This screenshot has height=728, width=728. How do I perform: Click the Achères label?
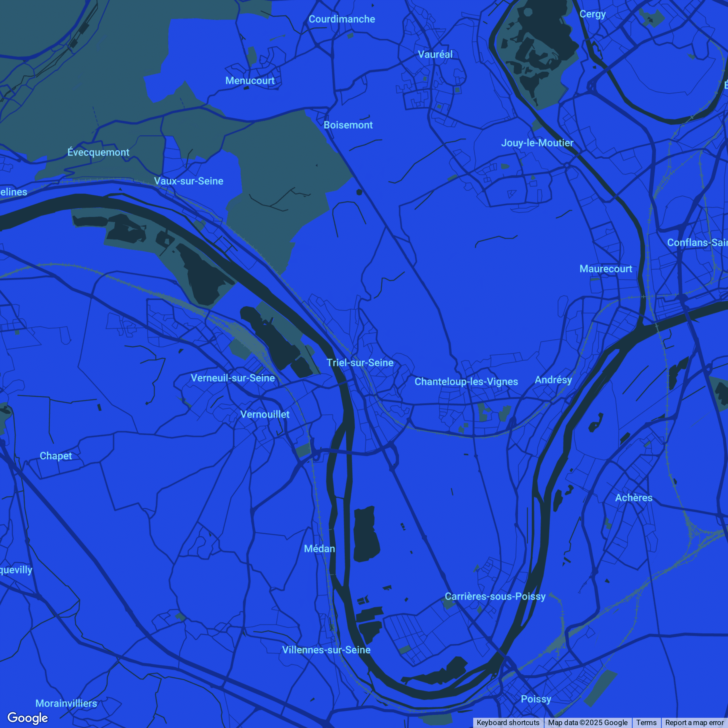tap(634, 498)
